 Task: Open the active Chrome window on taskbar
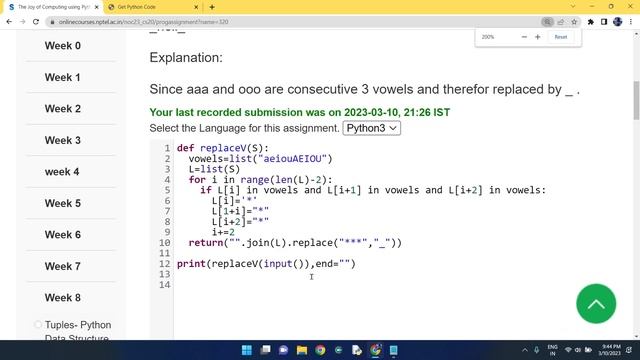376,350
